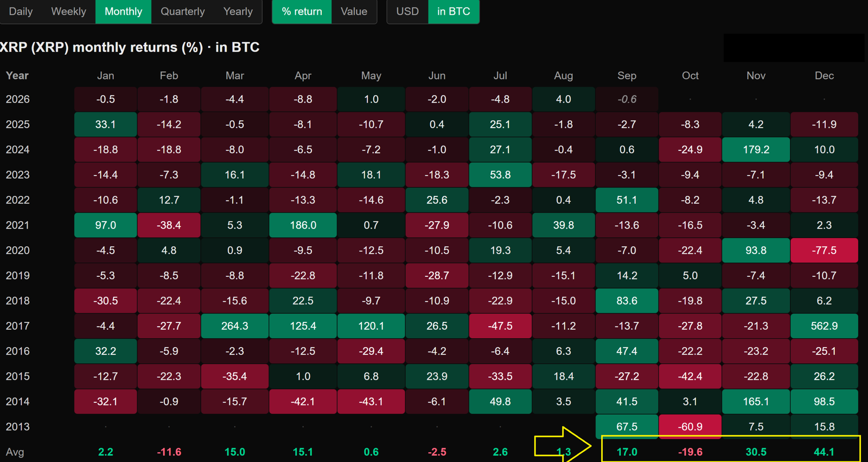Click the 2026 year row label
The width and height of the screenshot is (868, 462).
(17, 99)
